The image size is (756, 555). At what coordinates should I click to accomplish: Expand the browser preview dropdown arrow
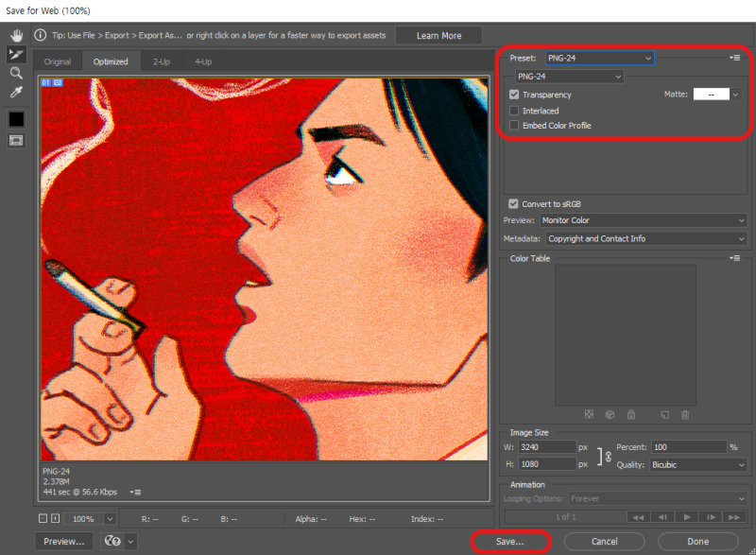[x=130, y=541]
